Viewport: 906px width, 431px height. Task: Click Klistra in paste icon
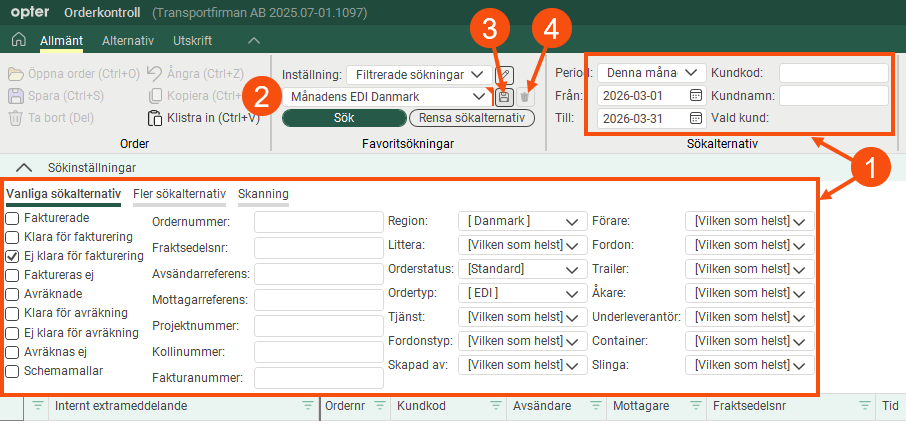(x=155, y=118)
